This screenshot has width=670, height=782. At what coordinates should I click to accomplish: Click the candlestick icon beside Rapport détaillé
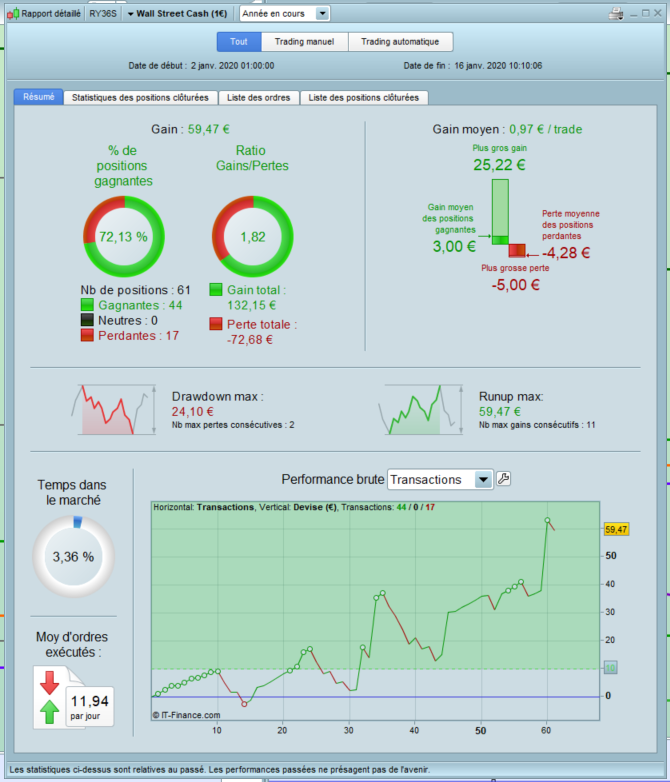(13, 13)
